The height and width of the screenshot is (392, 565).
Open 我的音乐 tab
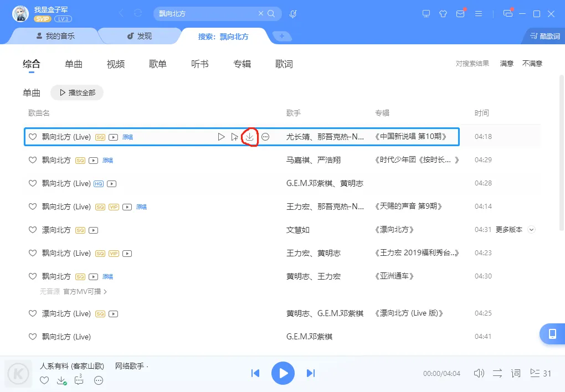[55, 36]
